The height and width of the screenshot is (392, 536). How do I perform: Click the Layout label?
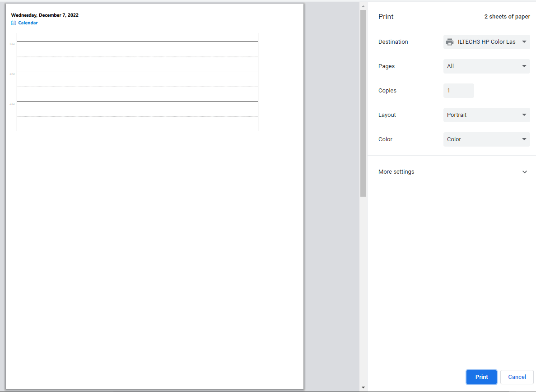click(x=387, y=115)
